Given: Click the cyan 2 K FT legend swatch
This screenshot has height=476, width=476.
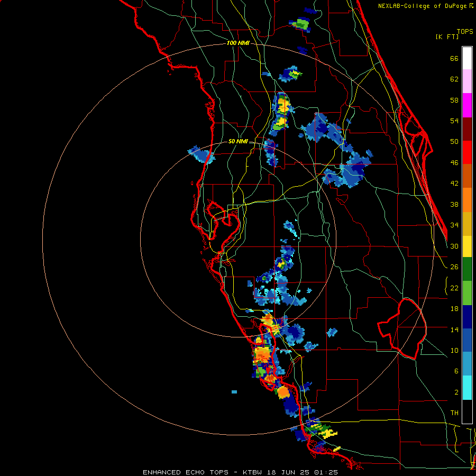Looking at the screenshot, I should point(467,388).
